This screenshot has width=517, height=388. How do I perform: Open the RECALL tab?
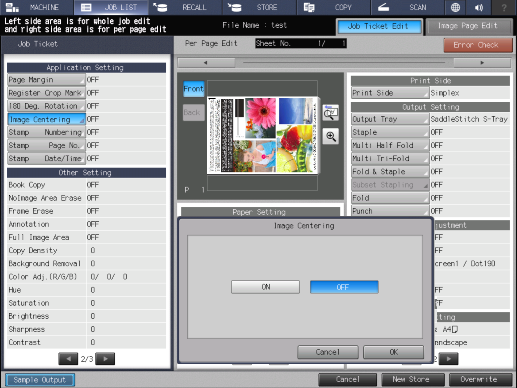[185, 7]
